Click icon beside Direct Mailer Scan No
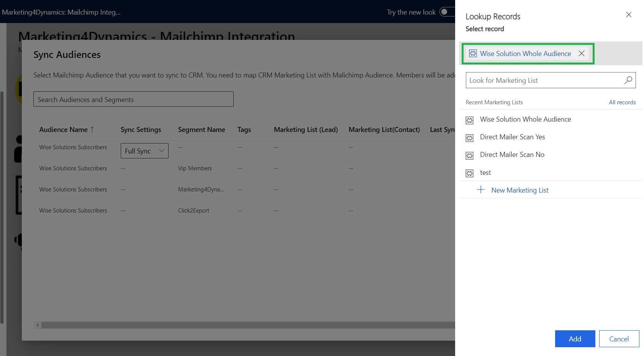The width and height of the screenshot is (644, 356). pos(469,155)
